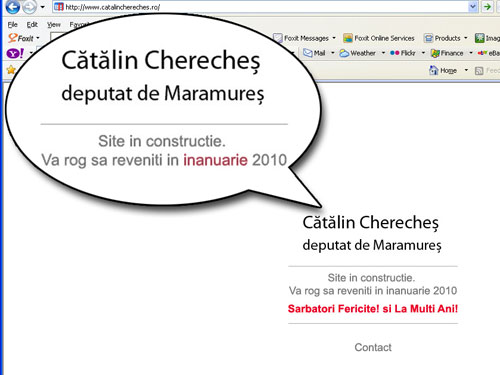Click the browser Forward arrow button

click(x=29, y=7)
